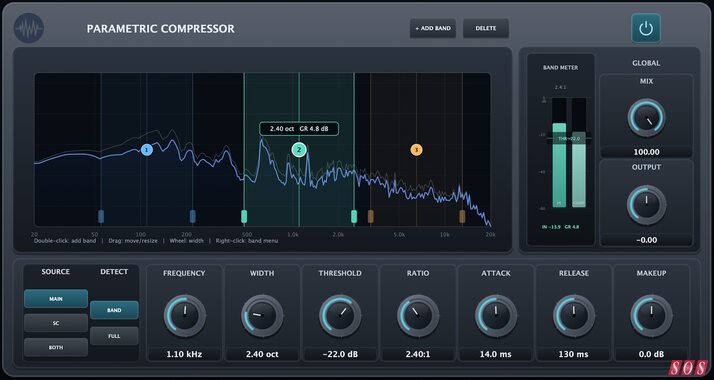The width and height of the screenshot is (714, 380).
Task: Grab band 1 right edge handle
Action: point(193,216)
